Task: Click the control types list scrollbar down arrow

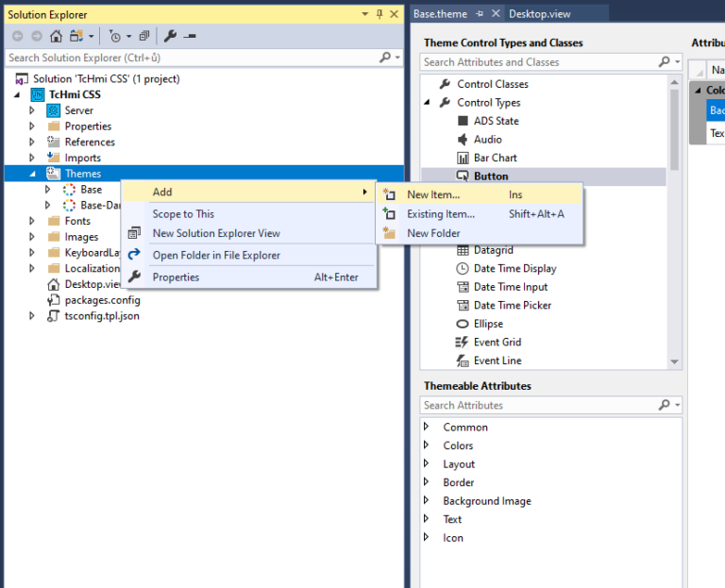Action: 674,361
